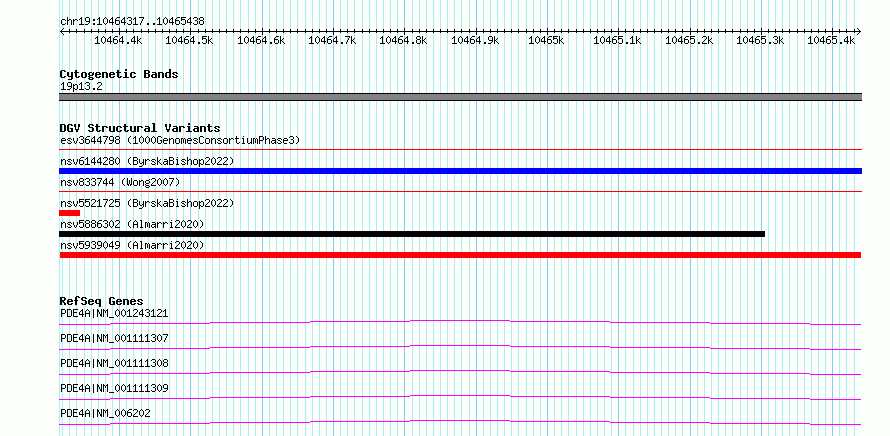Select the thin red esv3644798 variant line
This screenshot has width=890, height=436.
(460, 150)
